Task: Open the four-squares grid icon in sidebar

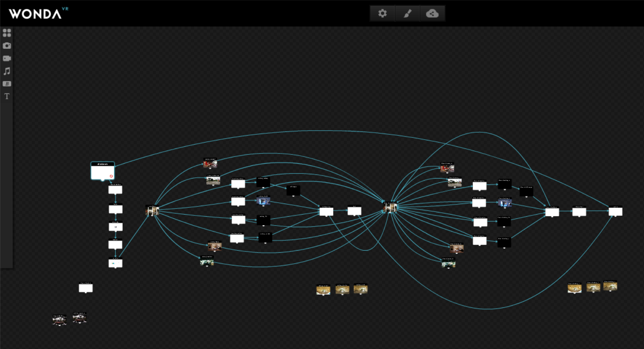Action: tap(7, 33)
